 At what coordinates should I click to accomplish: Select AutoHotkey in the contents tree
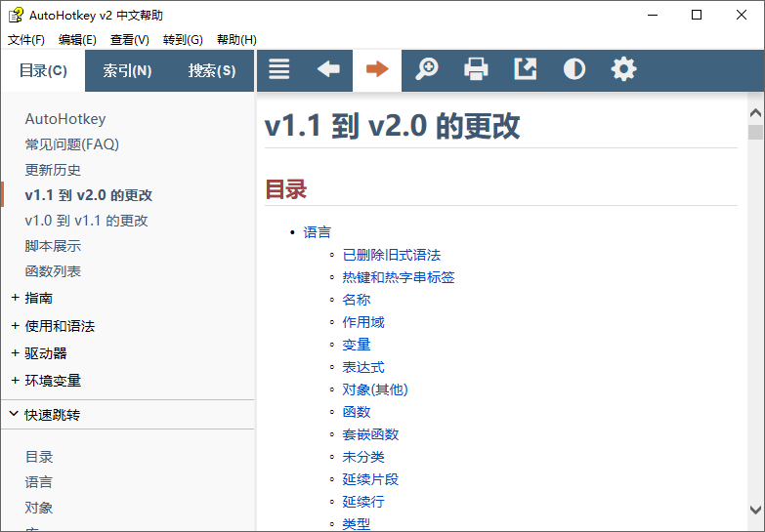65,119
